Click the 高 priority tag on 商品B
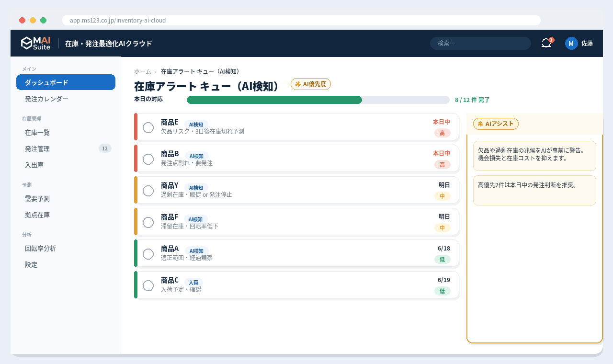This screenshot has width=613, height=364. pyautogui.click(x=442, y=164)
